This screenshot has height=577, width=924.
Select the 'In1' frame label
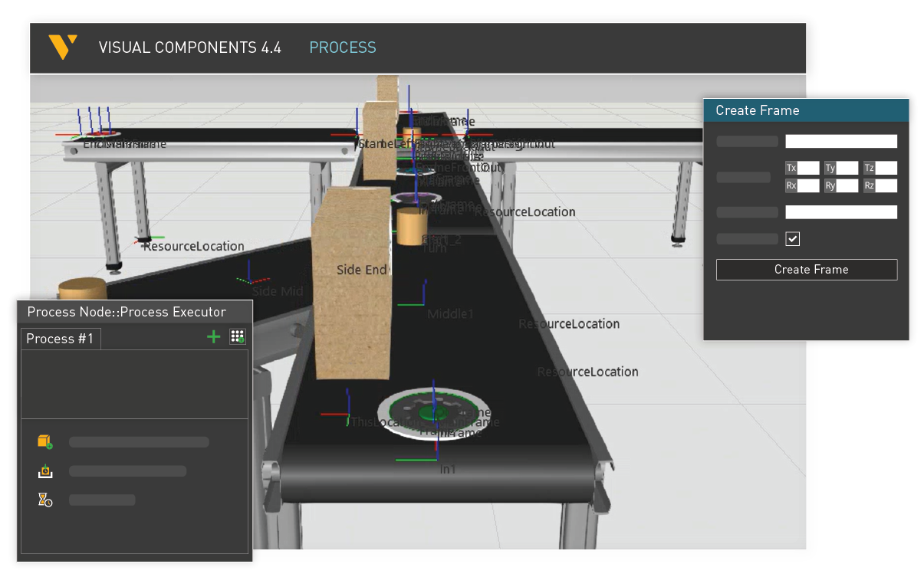click(448, 469)
